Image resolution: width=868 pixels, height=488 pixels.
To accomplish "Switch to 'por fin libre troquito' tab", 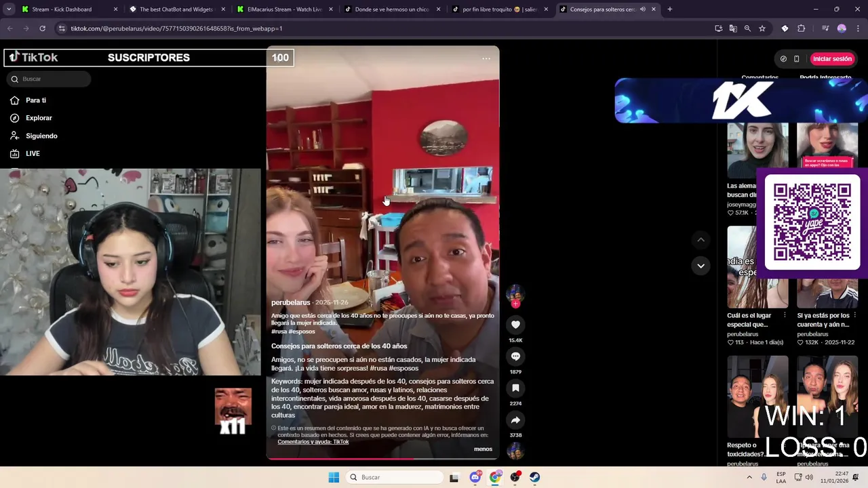I will click(500, 9).
